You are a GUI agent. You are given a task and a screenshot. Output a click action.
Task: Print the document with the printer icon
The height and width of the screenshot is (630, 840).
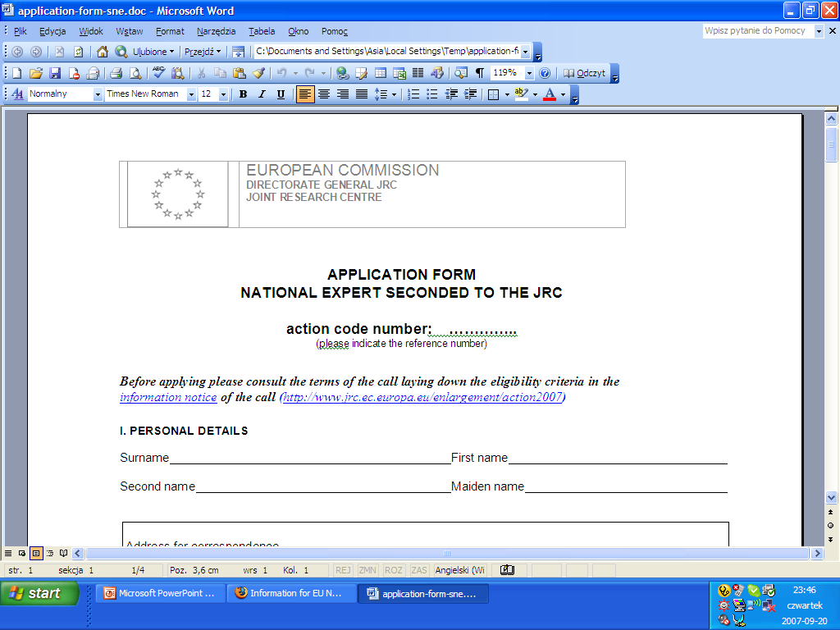coord(116,73)
